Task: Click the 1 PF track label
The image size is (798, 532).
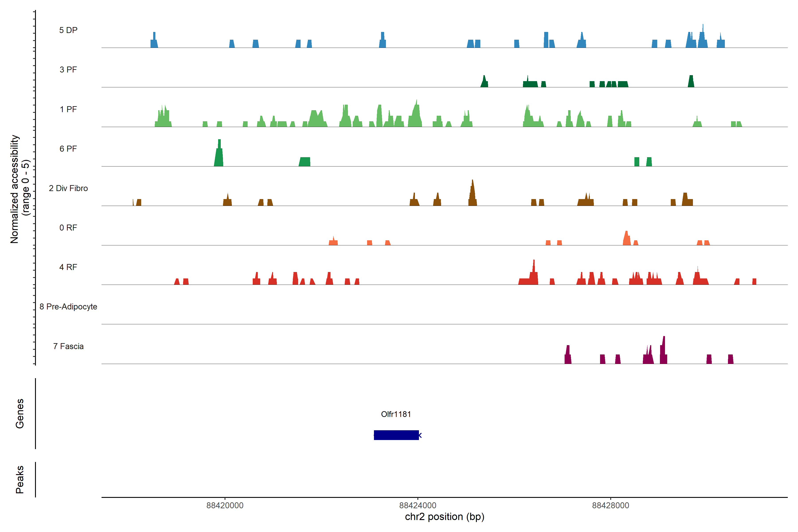Action: (x=68, y=109)
